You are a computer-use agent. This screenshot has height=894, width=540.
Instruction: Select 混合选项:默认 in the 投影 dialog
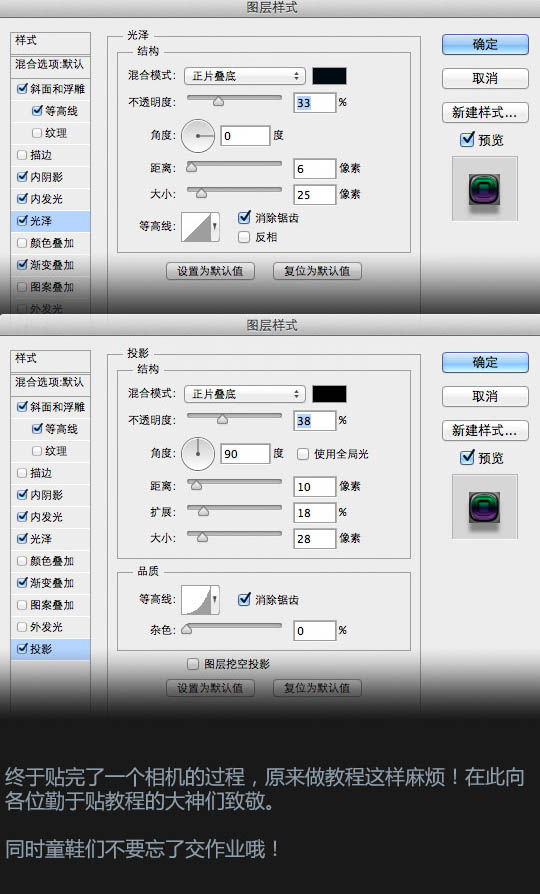coord(50,383)
